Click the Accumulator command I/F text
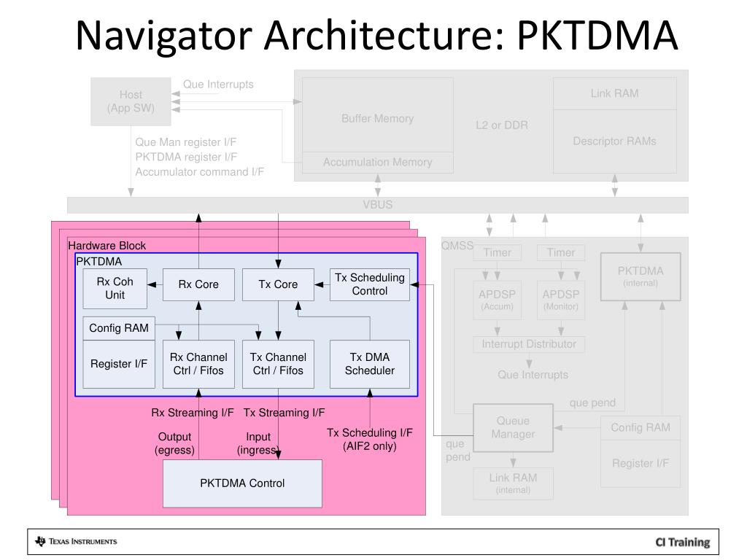Viewport: 747px width, 560px height. pos(199,171)
